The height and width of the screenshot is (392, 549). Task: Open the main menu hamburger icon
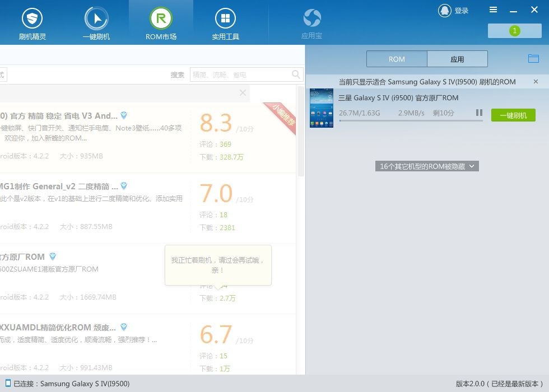tap(493, 10)
